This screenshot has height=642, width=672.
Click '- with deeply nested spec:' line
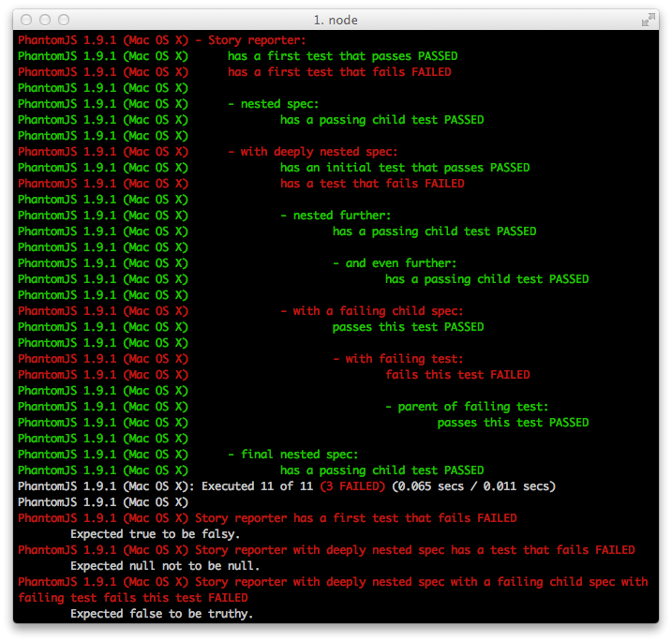(312, 152)
